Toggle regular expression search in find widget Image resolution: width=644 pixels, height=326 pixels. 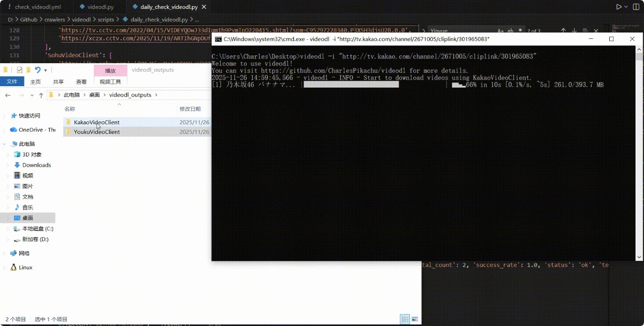520,31
